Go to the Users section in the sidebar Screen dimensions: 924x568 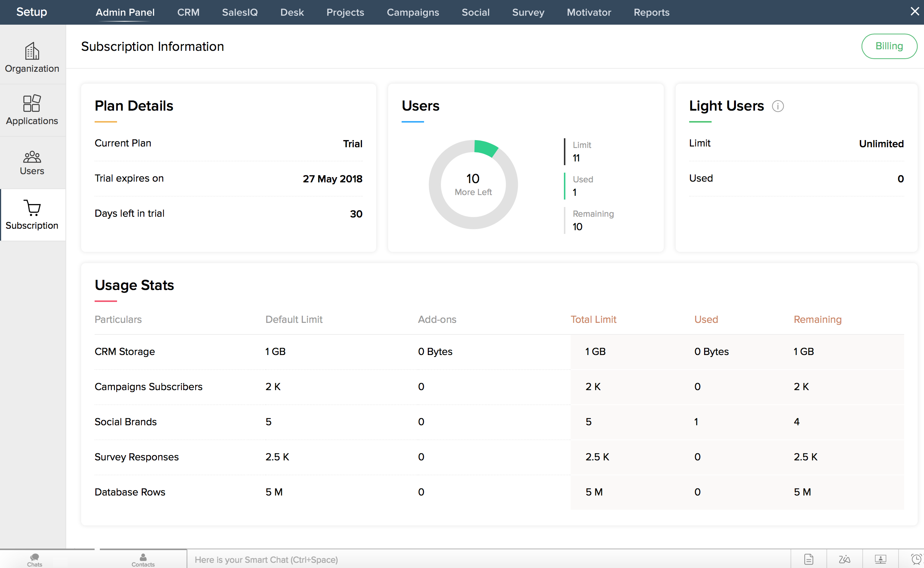tap(32, 162)
